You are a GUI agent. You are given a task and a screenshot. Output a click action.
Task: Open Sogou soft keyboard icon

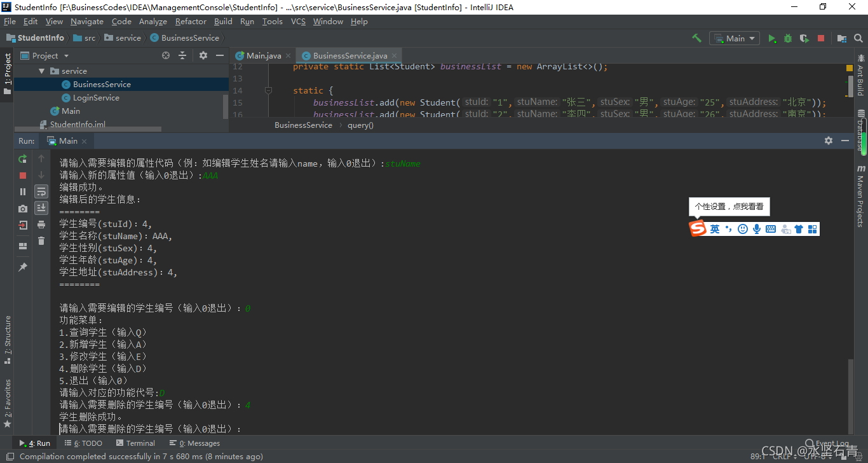pos(771,229)
